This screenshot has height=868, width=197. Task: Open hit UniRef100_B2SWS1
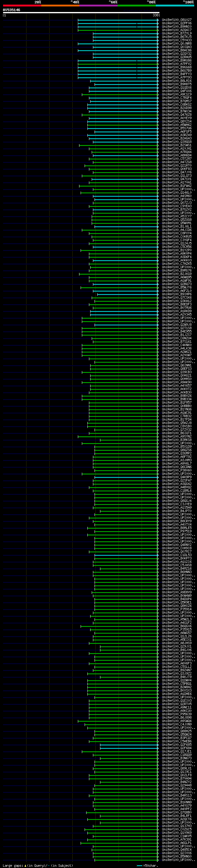pyautogui.click(x=177, y=145)
